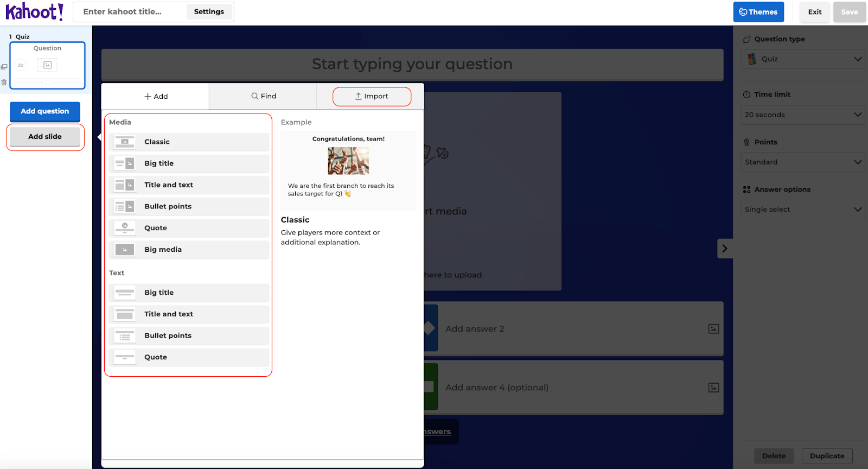Screen dimensions: 868x469
Task: Click the duplicate icon beside the question thumbnail
Action: point(4,67)
